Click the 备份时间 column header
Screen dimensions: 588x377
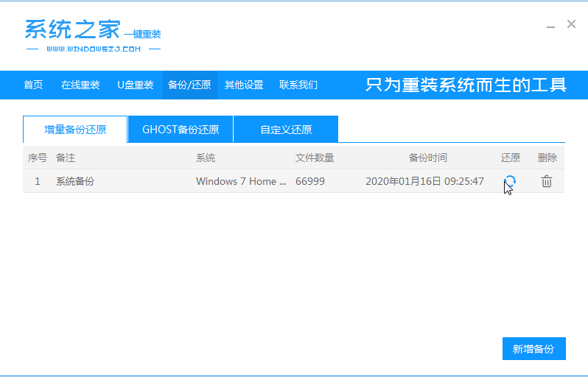pyautogui.click(x=427, y=158)
